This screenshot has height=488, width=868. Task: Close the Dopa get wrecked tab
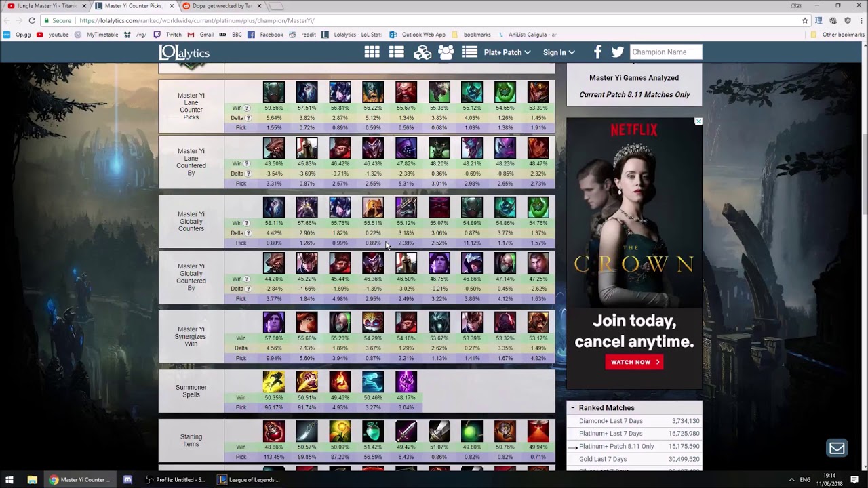click(259, 6)
